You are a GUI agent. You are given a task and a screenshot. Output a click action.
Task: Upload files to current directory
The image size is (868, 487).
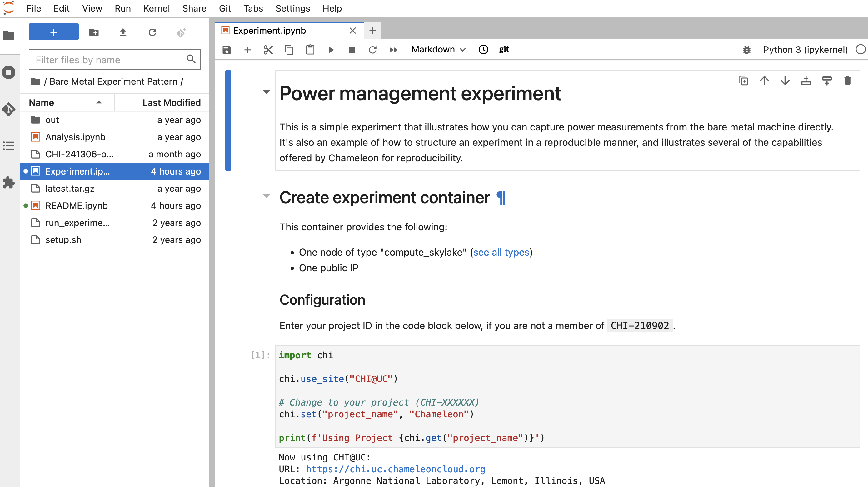tap(123, 32)
